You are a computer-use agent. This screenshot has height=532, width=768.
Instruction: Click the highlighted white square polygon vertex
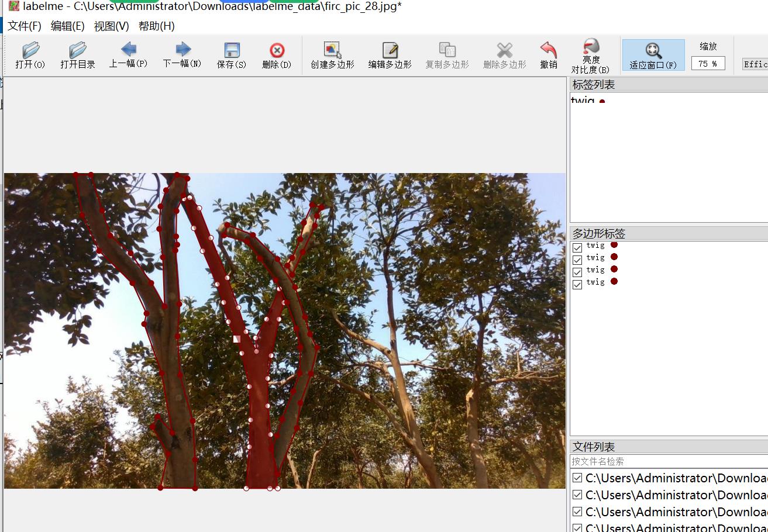pos(237,339)
